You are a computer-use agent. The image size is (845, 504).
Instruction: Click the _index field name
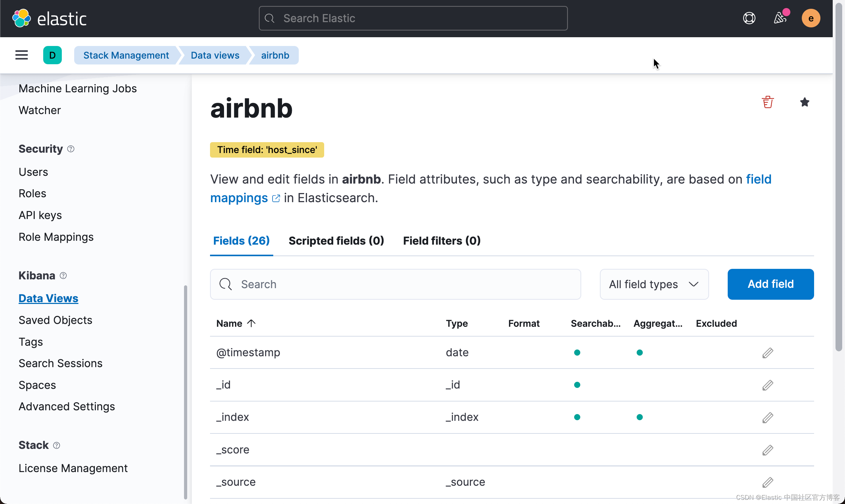click(x=232, y=417)
